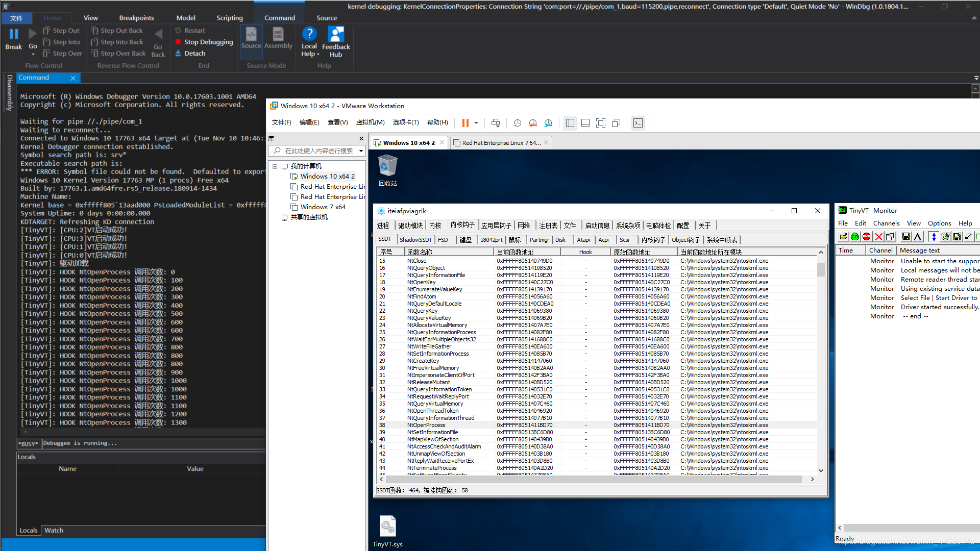Click the Assembly view icon
This screenshot has height=551, width=980.
click(278, 37)
